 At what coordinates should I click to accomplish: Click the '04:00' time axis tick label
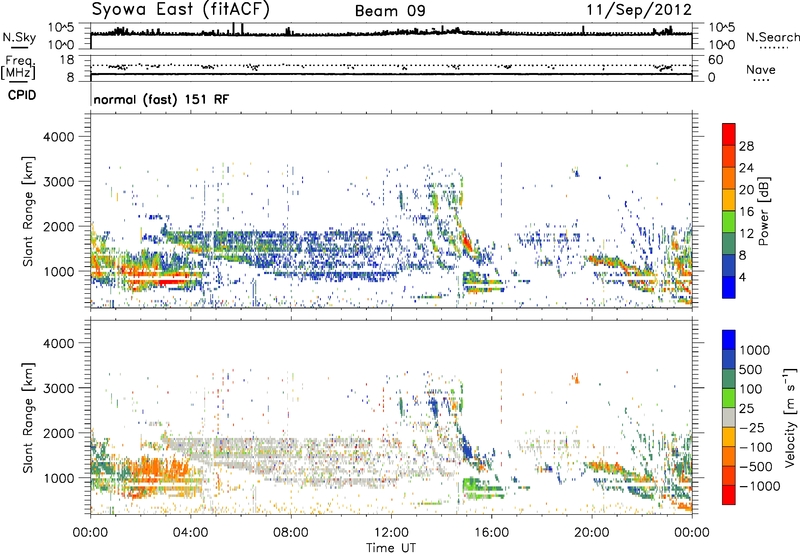[x=190, y=533]
